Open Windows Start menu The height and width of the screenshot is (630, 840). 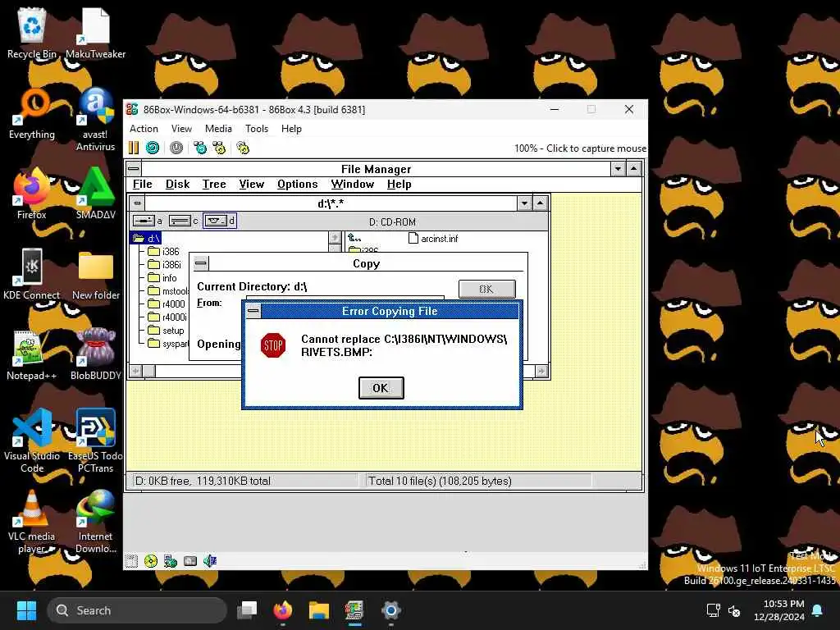(26, 610)
